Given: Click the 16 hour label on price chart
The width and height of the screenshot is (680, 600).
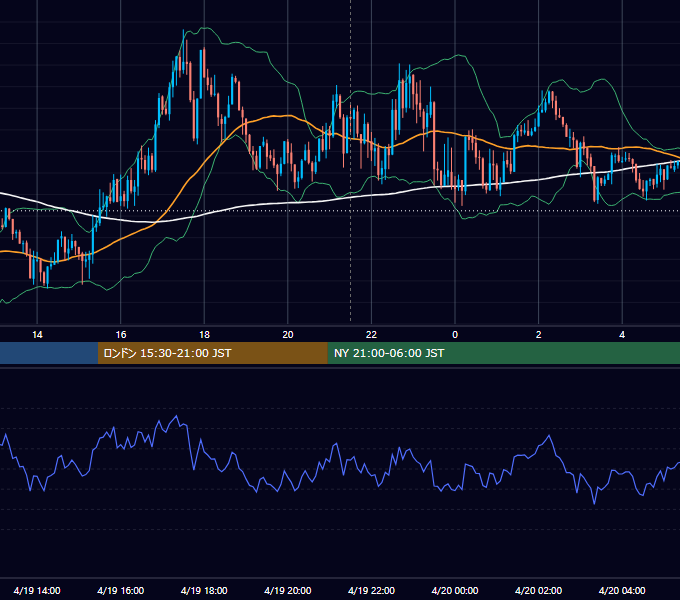Looking at the screenshot, I should (121, 335).
